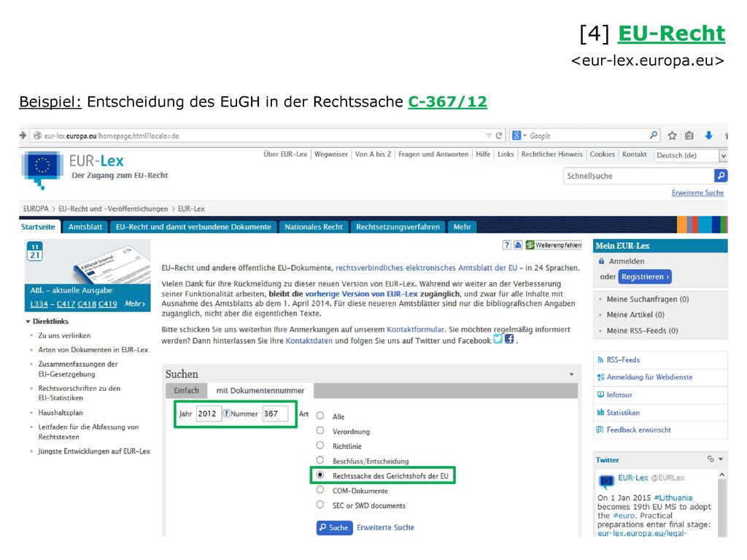747x560 pixels.
Task: Click the help question mark icon above the text
Action: tap(506, 245)
